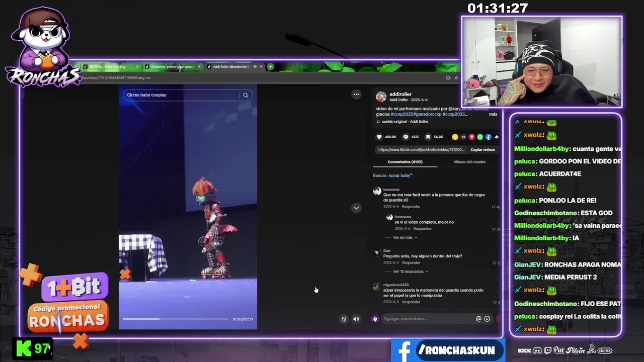Send to friends via red arrow icon

[x=471, y=137]
